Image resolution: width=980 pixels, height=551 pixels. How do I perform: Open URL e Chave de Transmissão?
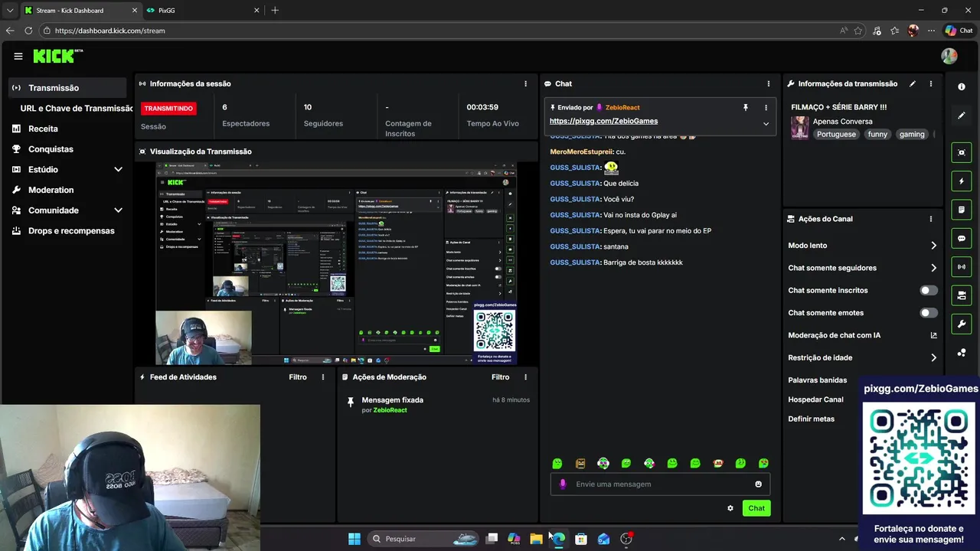pos(77,109)
